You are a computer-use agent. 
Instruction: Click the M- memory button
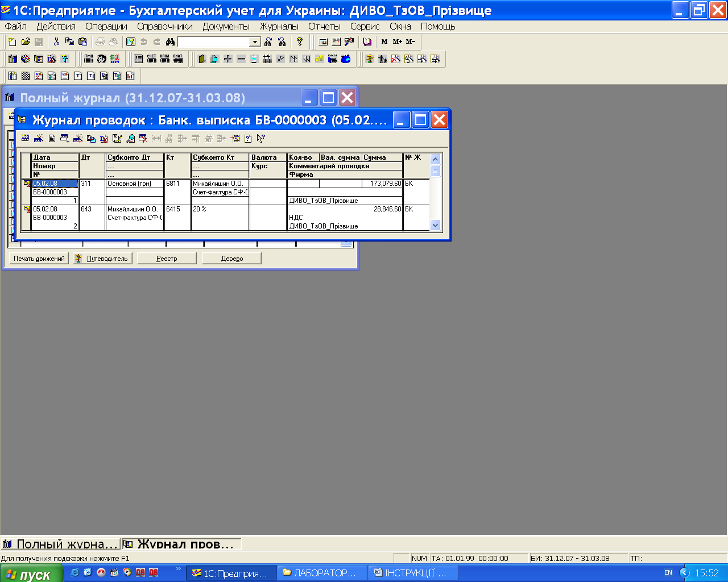(411, 42)
